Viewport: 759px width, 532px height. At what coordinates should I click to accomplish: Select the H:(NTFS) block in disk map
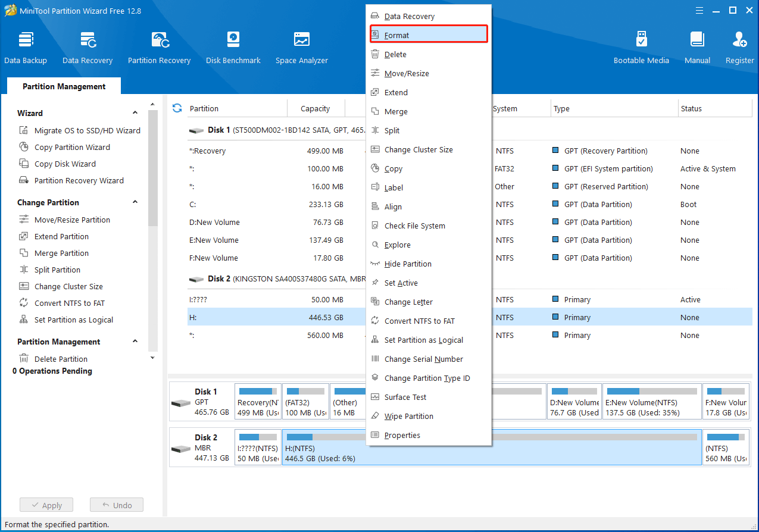click(492, 447)
